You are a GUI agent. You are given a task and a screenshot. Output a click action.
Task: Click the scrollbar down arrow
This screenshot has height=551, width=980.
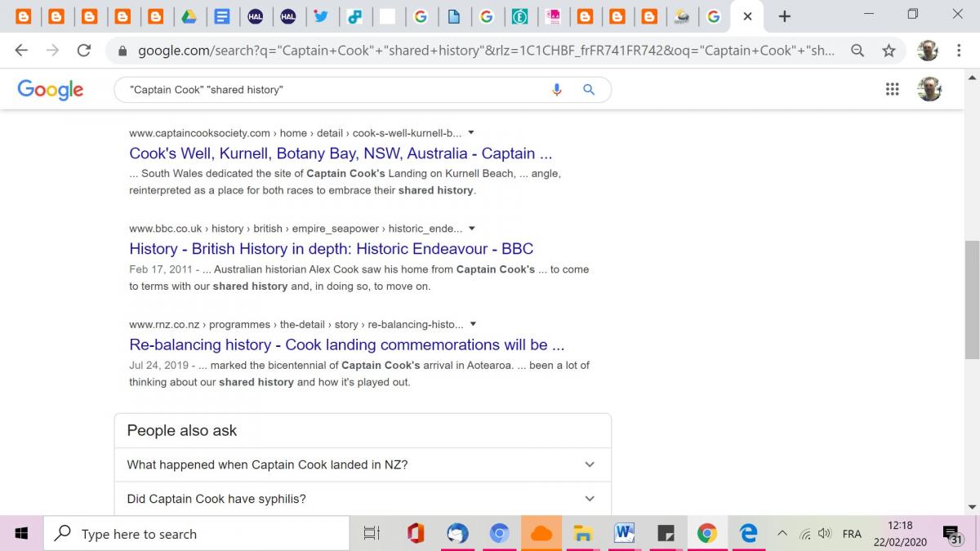pos(972,507)
